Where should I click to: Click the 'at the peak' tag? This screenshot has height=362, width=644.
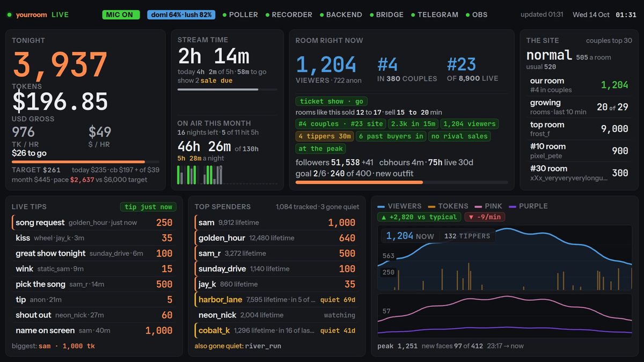[x=320, y=149]
